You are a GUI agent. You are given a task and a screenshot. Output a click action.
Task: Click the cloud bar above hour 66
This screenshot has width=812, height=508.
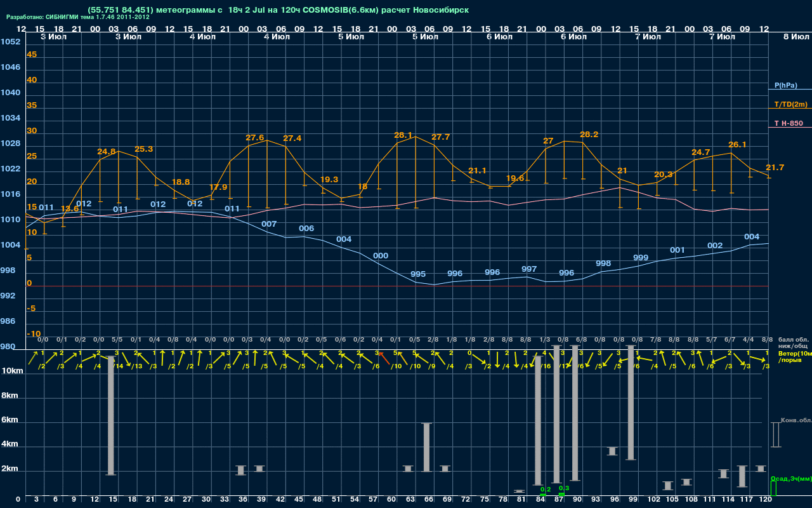[427, 447]
